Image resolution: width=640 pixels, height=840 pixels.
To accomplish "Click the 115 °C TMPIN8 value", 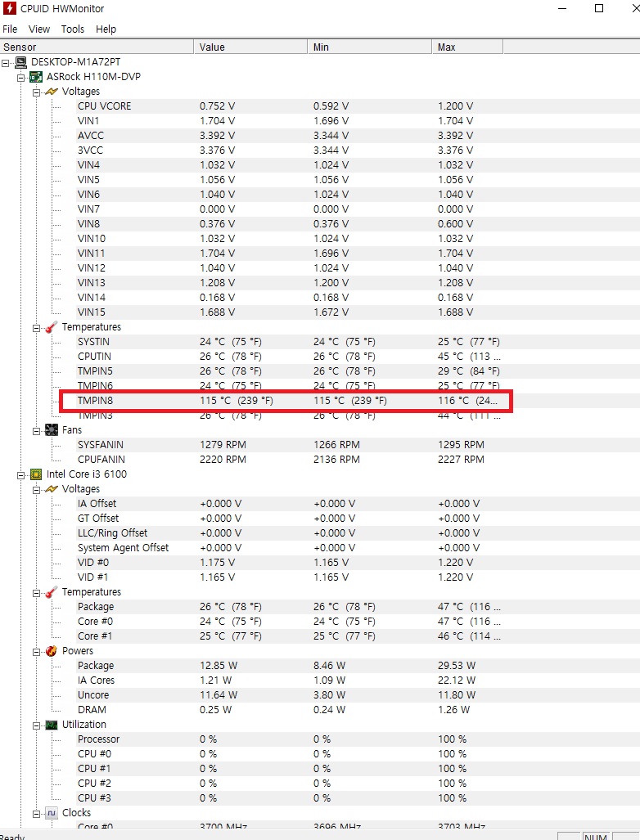I will pos(237,400).
